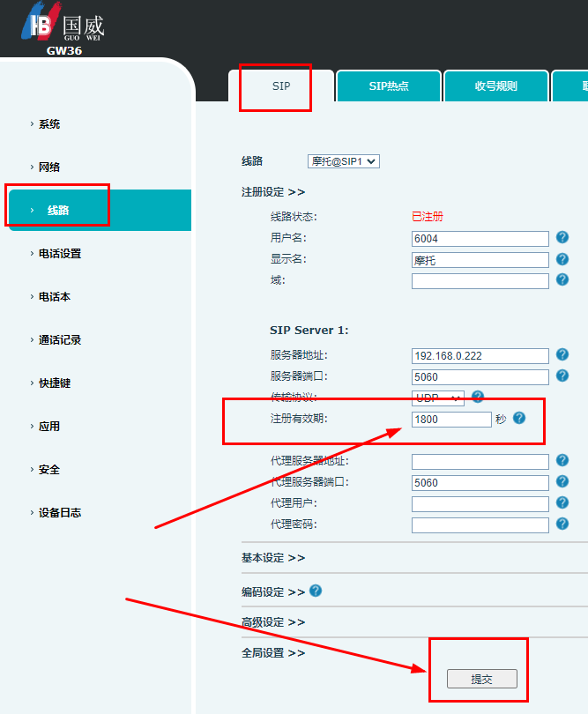Switch to the 收号规则 tab

(495, 86)
